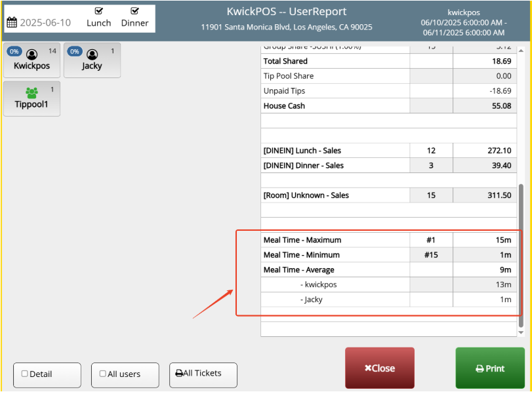Click the KwickPOS -- UserReport title

[x=287, y=11]
